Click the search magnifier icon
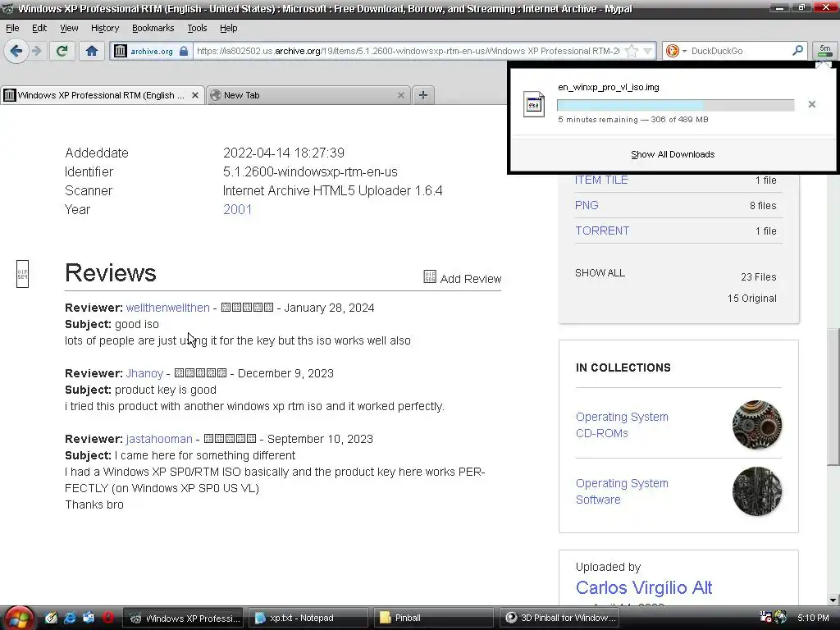840x630 pixels. (797, 50)
